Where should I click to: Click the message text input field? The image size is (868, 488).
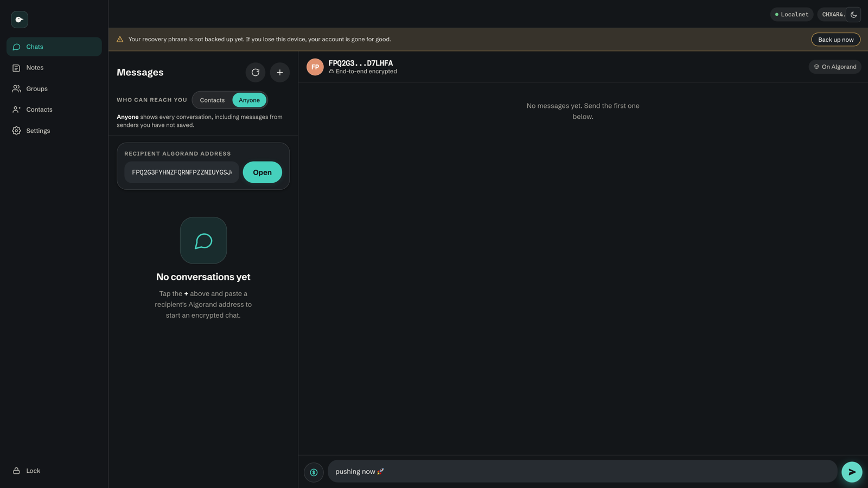click(583, 472)
